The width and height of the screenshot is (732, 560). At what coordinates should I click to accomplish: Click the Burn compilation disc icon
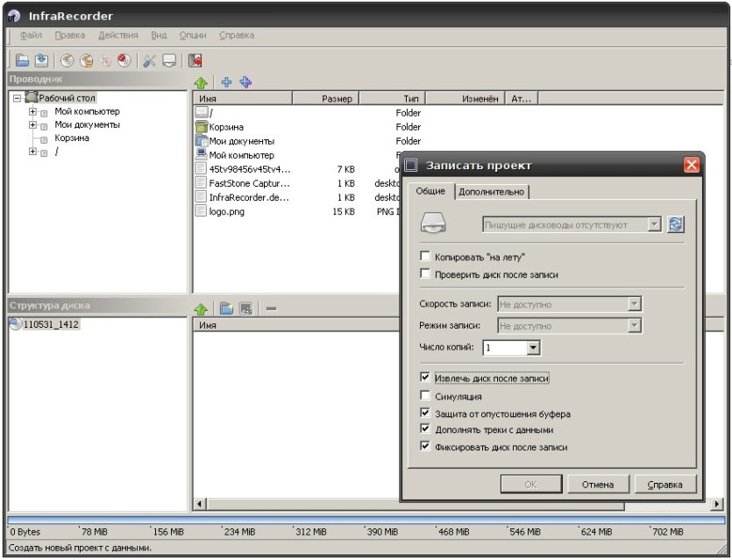(68, 60)
